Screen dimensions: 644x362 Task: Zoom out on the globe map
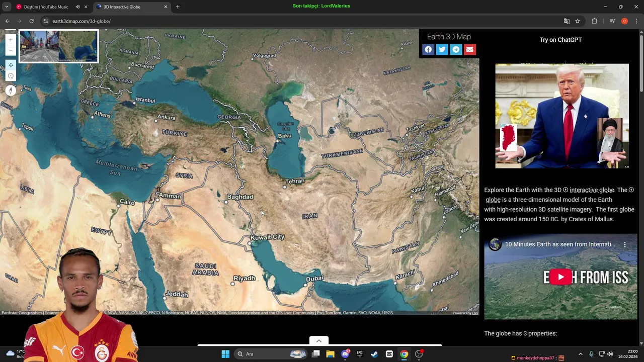(11, 50)
